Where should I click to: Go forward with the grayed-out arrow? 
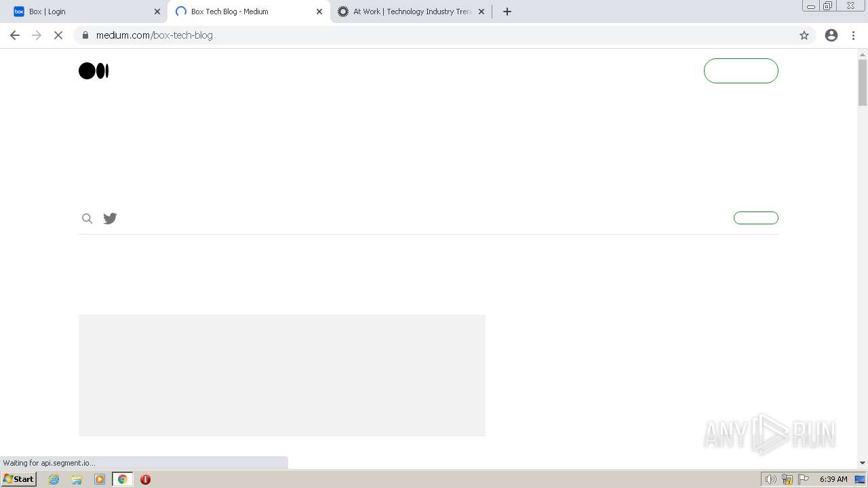pyautogui.click(x=37, y=35)
